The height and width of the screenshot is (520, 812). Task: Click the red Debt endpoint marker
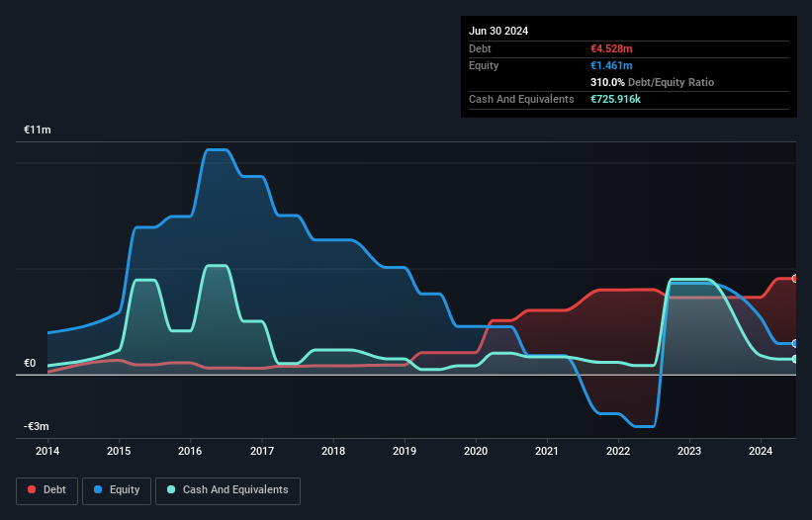[x=795, y=279]
